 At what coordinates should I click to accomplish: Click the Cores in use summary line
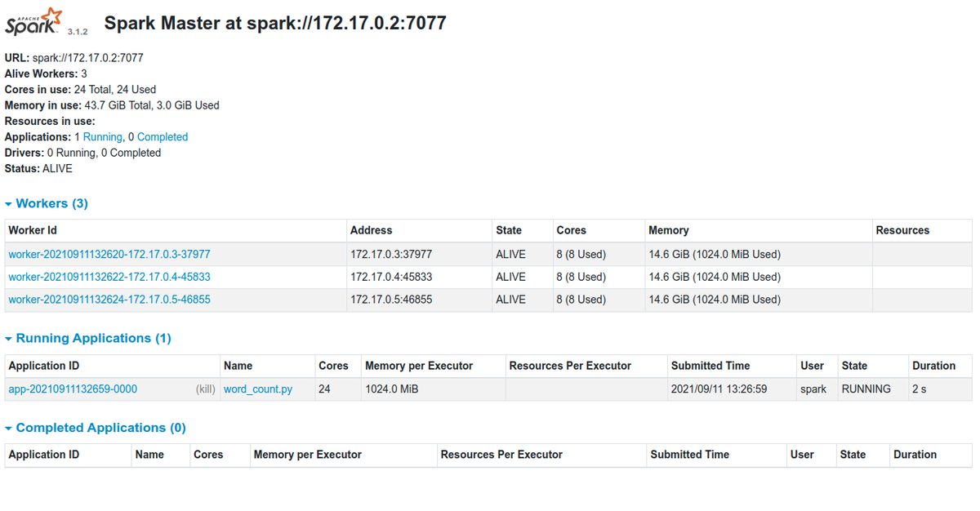click(x=80, y=90)
